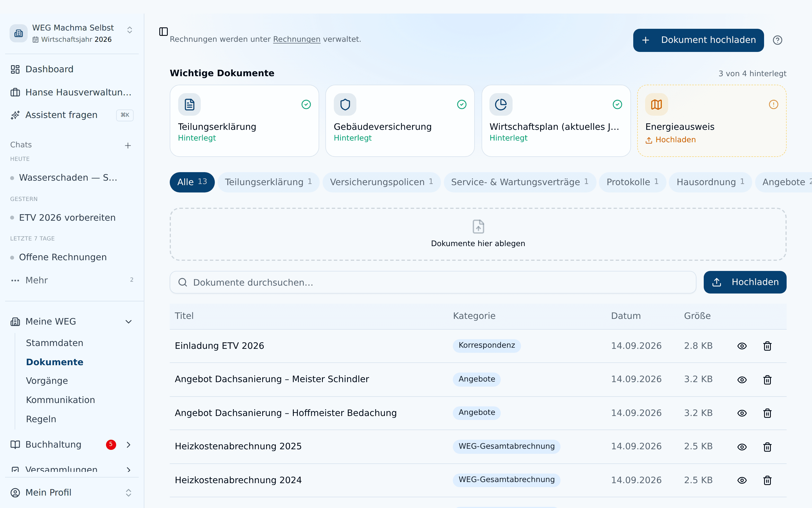View Angebot Meister Schindler with eye icon
Viewport: 812px width, 508px height.
[742, 380]
